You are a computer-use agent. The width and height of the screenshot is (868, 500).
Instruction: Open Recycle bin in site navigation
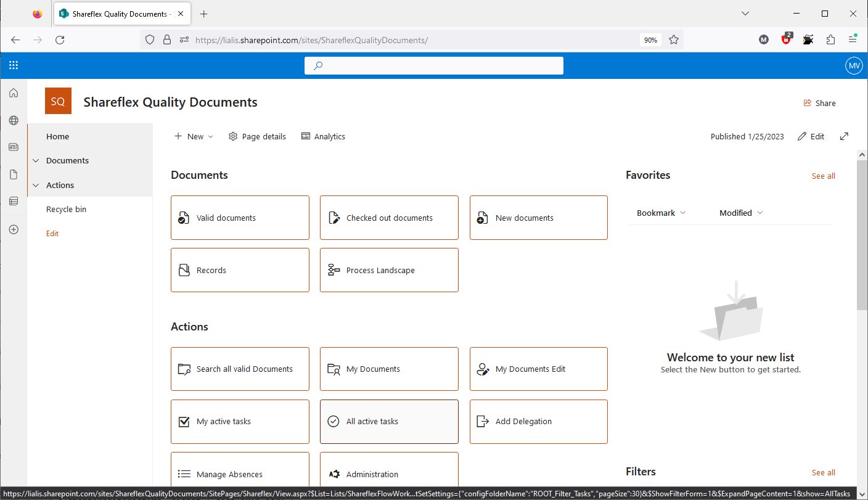pyautogui.click(x=66, y=209)
